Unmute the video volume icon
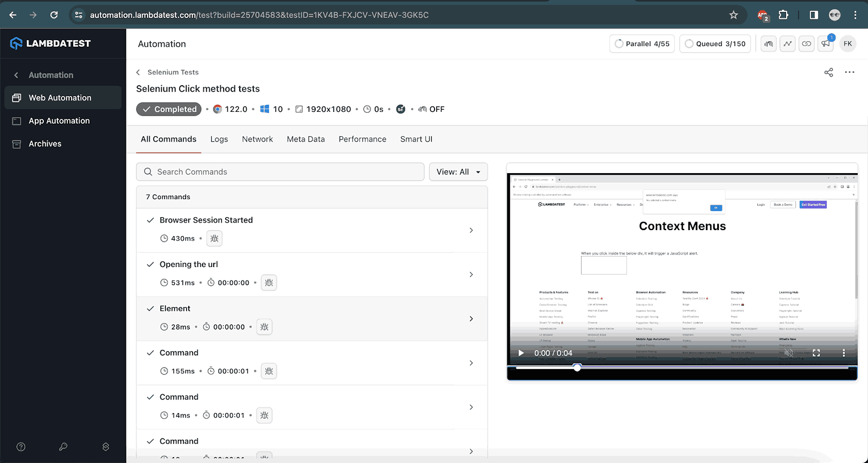The image size is (868, 463). click(x=789, y=353)
